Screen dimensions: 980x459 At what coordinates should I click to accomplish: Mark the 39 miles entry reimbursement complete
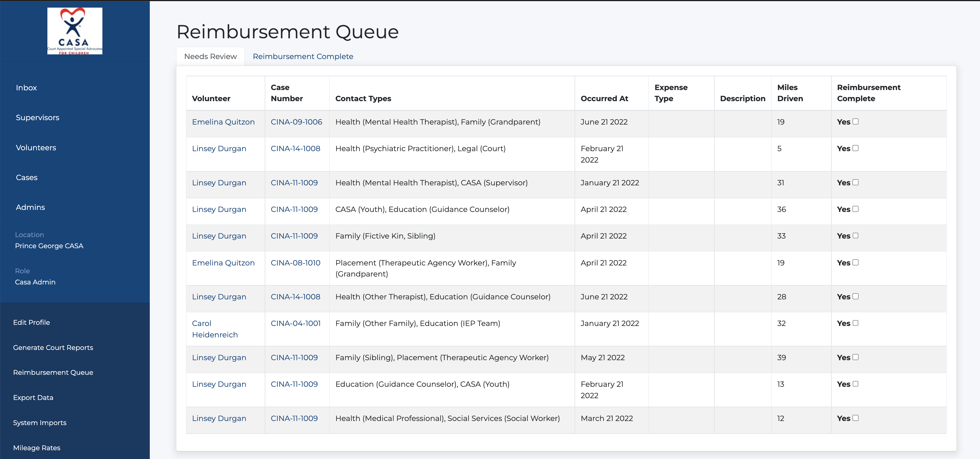[x=855, y=357]
